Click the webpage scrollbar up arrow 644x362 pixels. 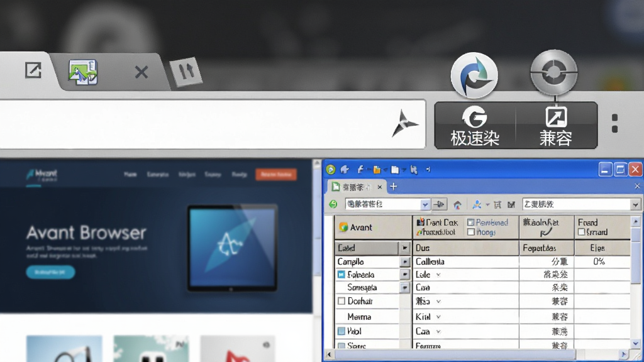click(317, 164)
